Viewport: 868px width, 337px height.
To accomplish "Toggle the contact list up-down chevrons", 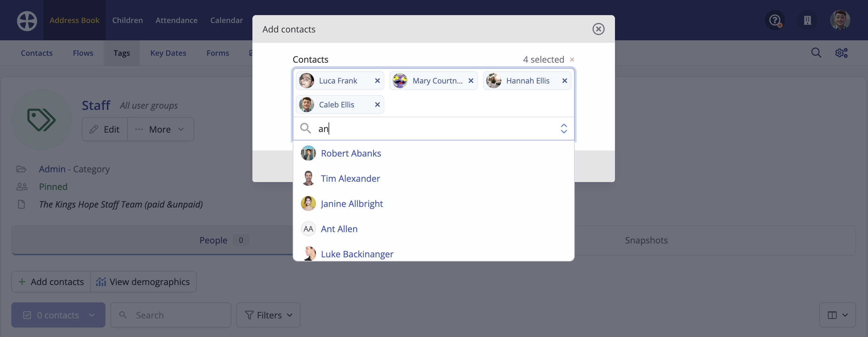I will [564, 129].
